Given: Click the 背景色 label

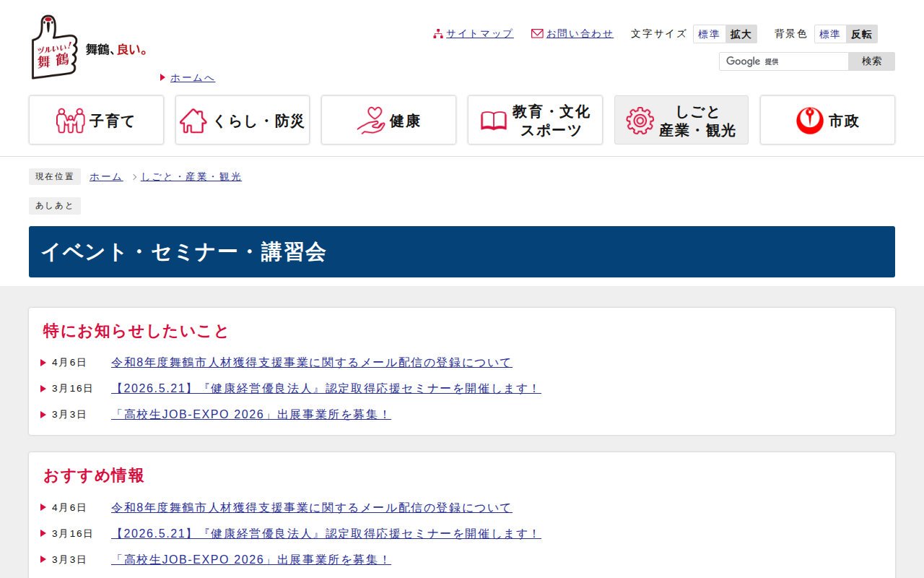Looking at the screenshot, I should pos(791,34).
